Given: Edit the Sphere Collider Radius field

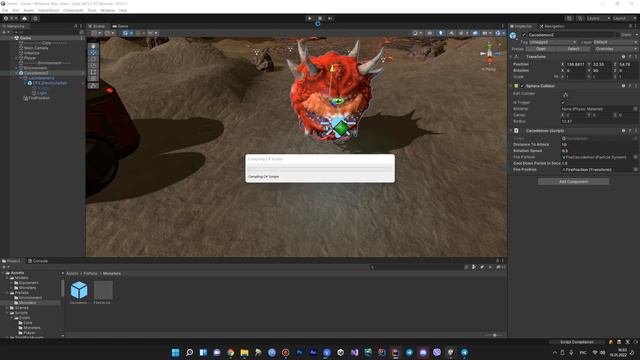Looking at the screenshot, I should tap(599, 121).
